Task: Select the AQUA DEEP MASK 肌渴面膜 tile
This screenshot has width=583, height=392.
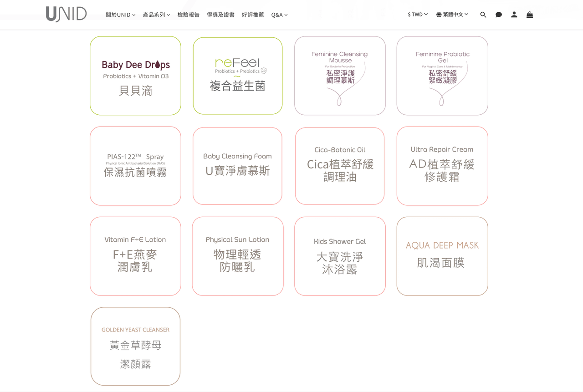Action: (x=442, y=256)
